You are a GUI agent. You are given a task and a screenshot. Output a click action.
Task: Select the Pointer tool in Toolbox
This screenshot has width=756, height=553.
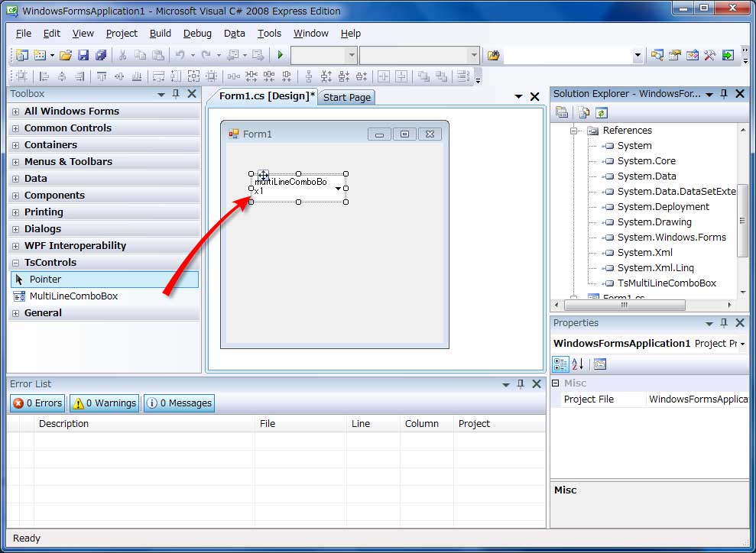pyautogui.click(x=104, y=280)
